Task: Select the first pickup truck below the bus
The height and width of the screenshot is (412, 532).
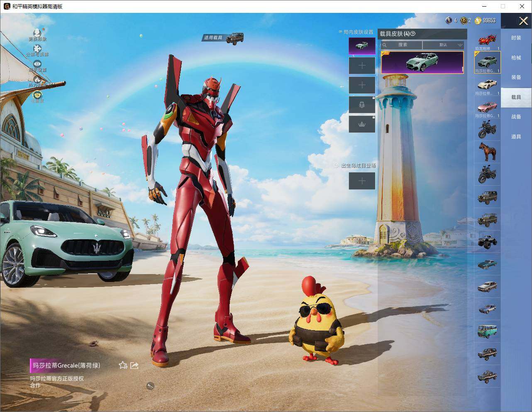Action: [488, 353]
